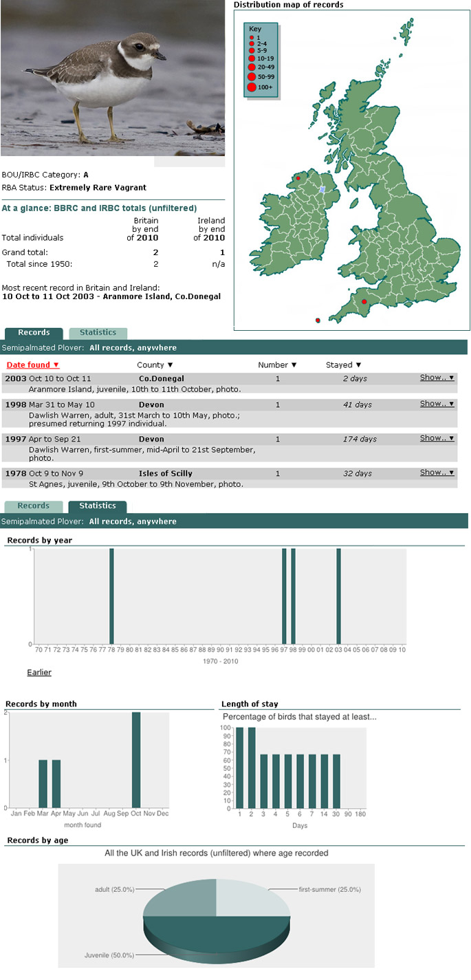Click the 'Total since 1950:' row label
471x980 pixels.
click(39, 264)
